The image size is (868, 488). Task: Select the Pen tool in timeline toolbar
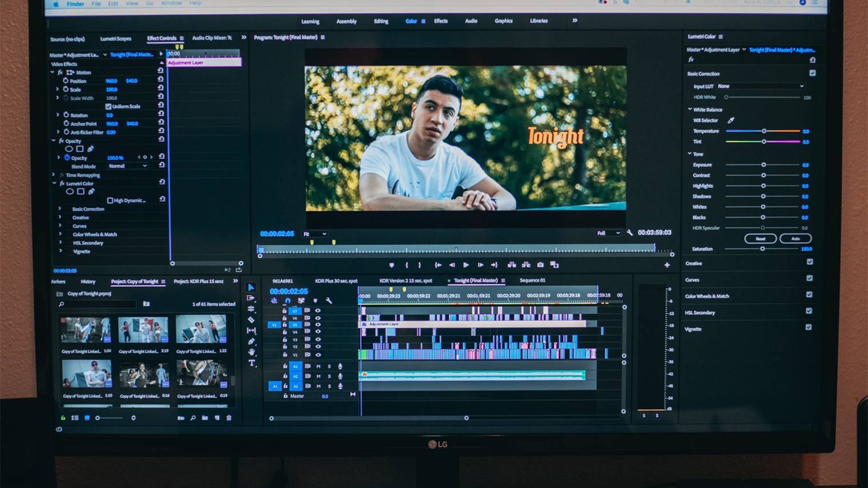251,341
